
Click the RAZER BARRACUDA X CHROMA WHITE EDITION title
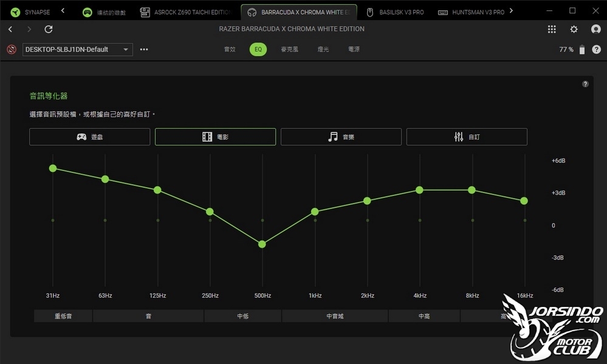click(x=292, y=29)
